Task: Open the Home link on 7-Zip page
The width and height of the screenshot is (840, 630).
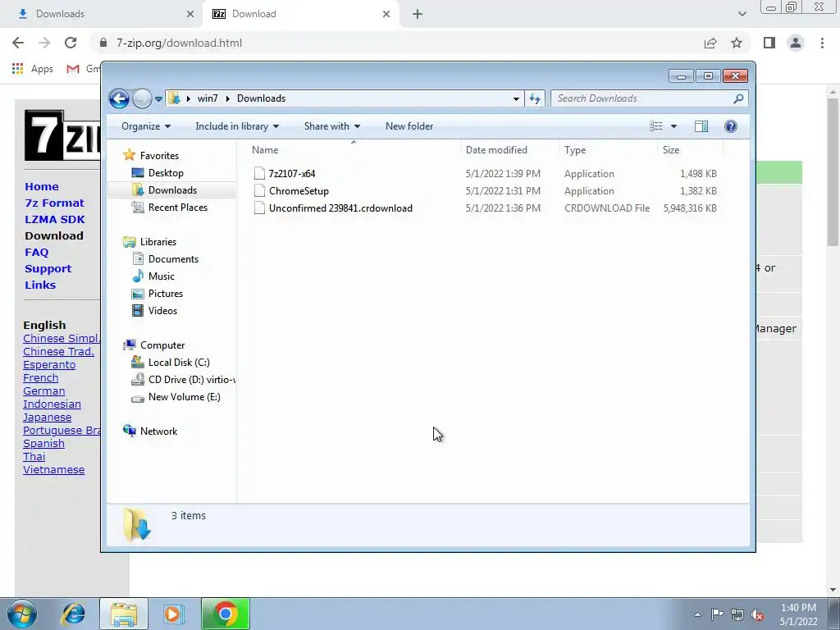Action: 42,186
